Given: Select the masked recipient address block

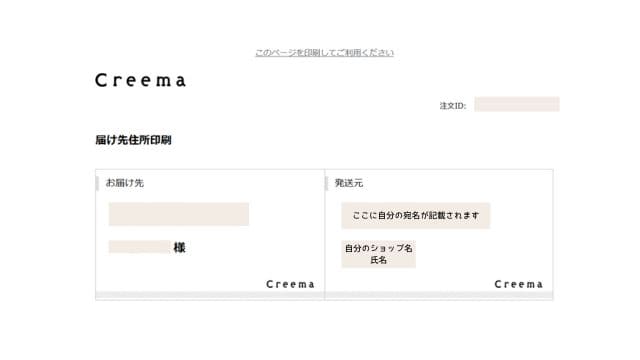Looking at the screenshot, I should (x=179, y=214).
